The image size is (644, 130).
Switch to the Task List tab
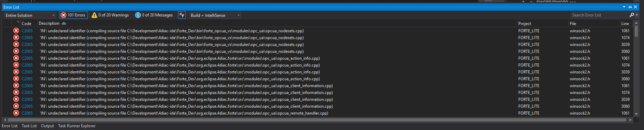point(29,126)
